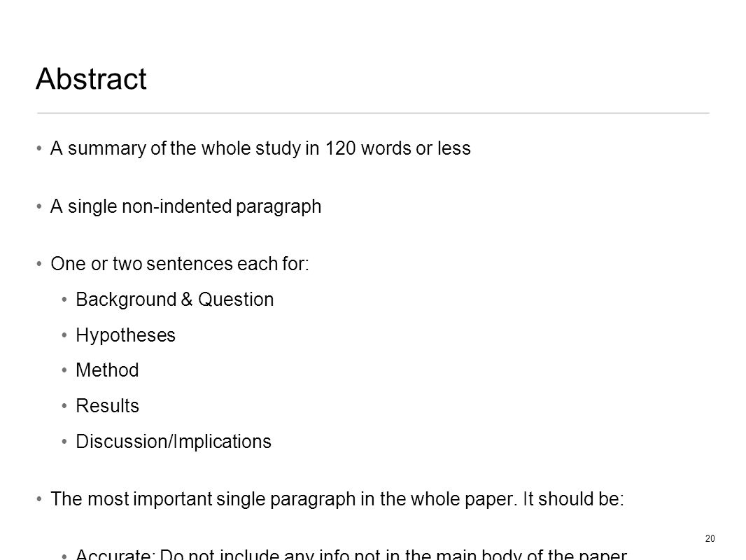Click the words It should be:
Viewport: 746px width, 560px height.
[573, 499]
